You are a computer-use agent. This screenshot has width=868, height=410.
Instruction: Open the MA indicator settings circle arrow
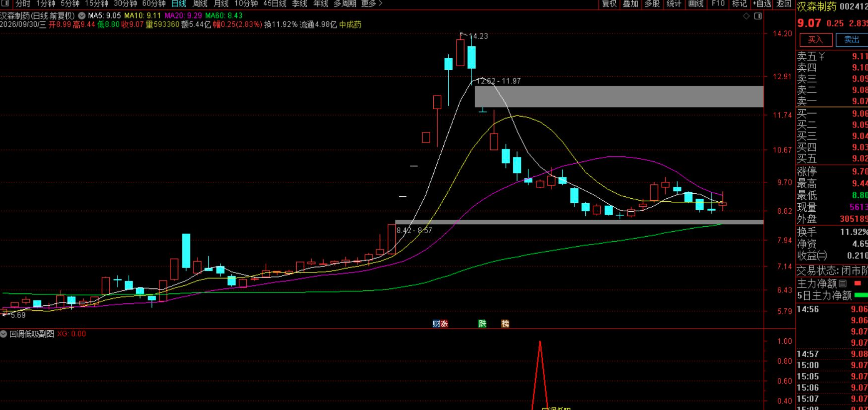82,16
